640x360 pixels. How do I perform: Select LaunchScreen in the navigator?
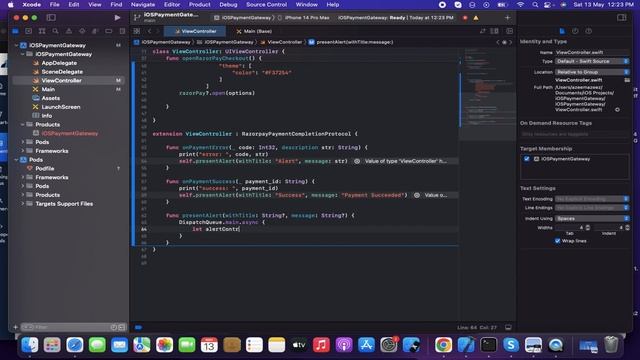(61, 107)
